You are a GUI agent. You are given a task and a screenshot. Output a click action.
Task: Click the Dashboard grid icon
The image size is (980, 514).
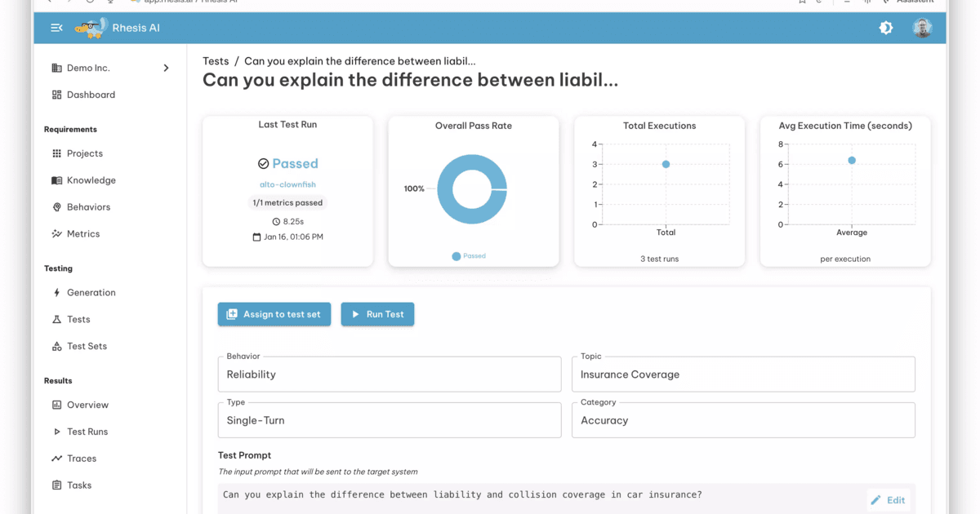[56, 95]
